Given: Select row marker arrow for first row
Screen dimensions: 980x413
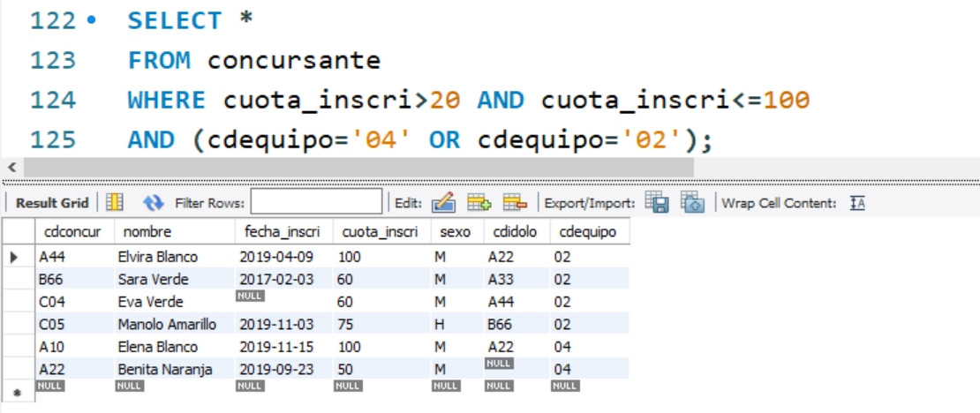Looking at the screenshot, I should pos(14,257).
